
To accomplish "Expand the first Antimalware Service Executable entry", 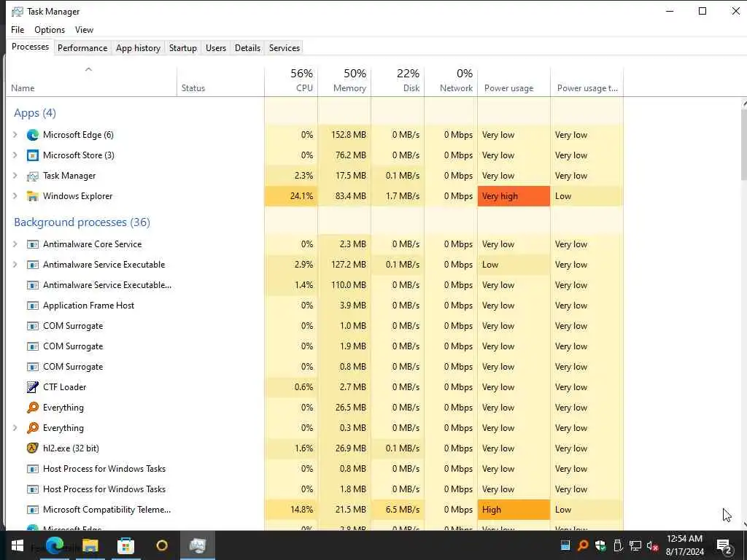I will tap(15, 265).
